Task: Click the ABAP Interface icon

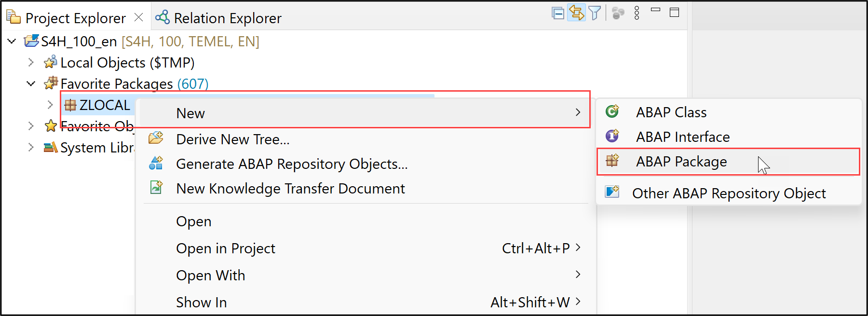Action: pyautogui.click(x=612, y=136)
